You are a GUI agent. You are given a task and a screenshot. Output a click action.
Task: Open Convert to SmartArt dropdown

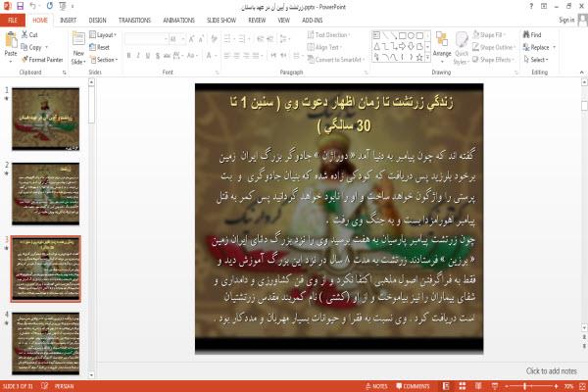pos(336,59)
